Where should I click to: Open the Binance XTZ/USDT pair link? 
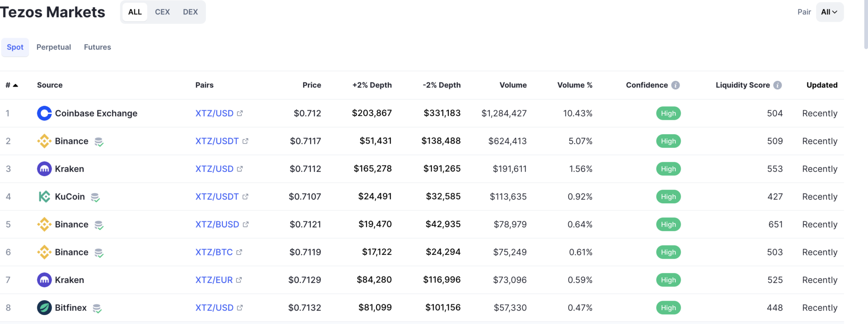[217, 141]
